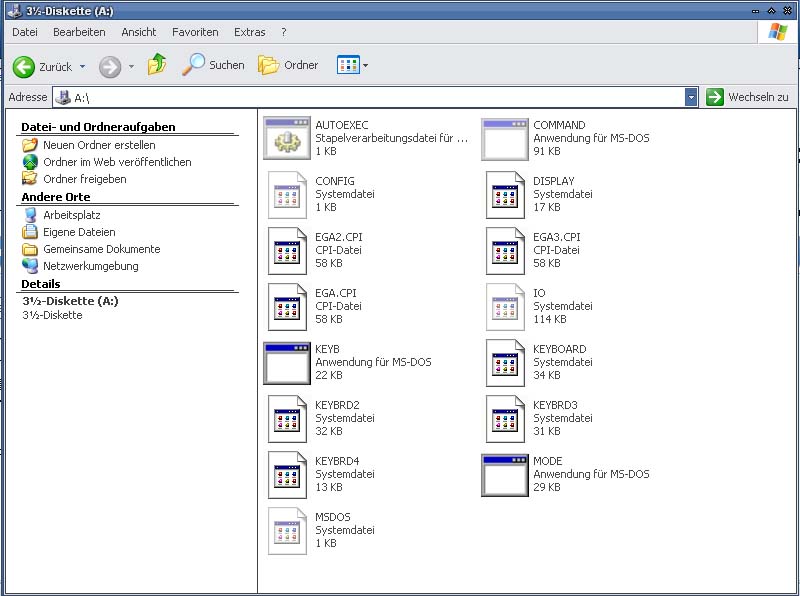Open the Extras menu
Image resolution: width=800 pixels, height=596 pixels.
click(x=249, y=32)
